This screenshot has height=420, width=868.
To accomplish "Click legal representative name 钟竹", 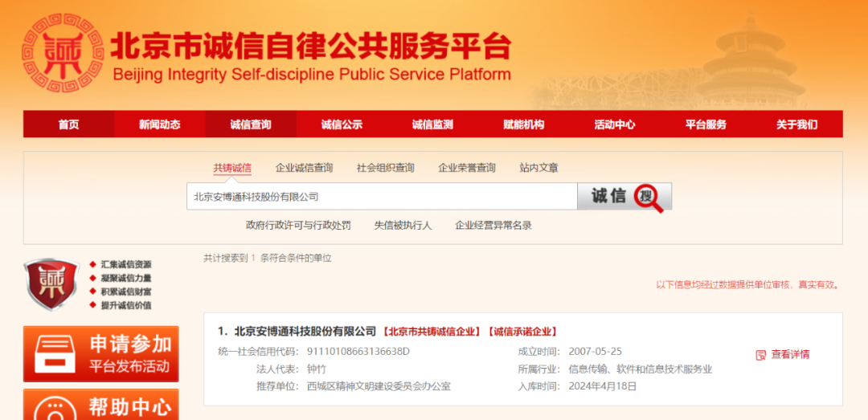I will coord(317,369).
